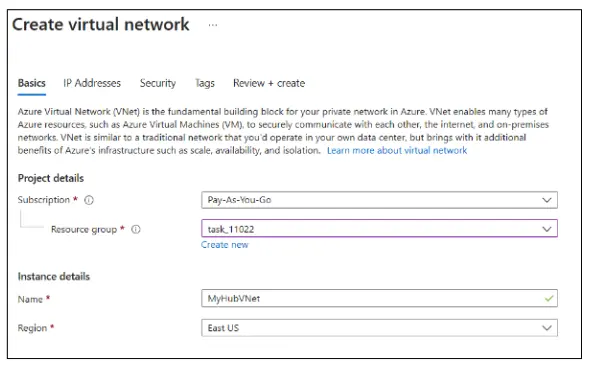Click the Create virtual network heading
Screen dimensions: 593x368
(x=101, y=25)
